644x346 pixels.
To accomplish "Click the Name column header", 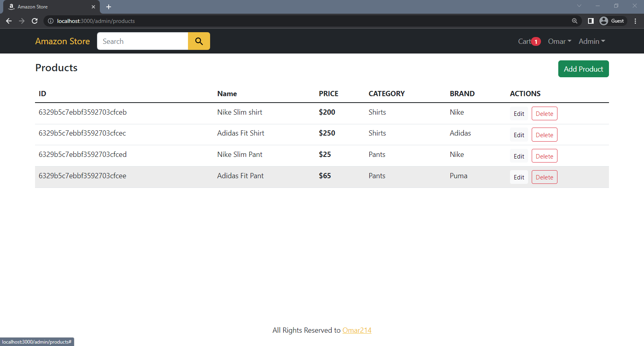I will tap(227, 94).
